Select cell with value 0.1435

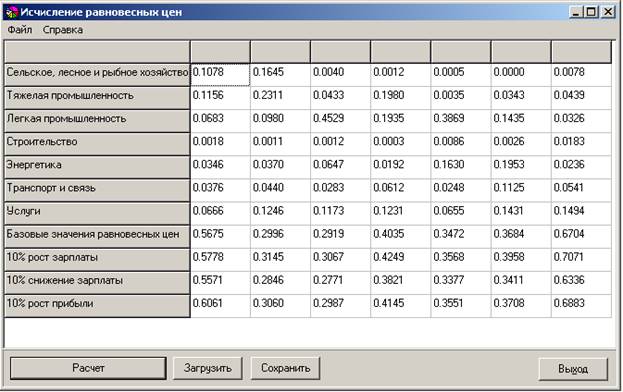click(521, 121)
